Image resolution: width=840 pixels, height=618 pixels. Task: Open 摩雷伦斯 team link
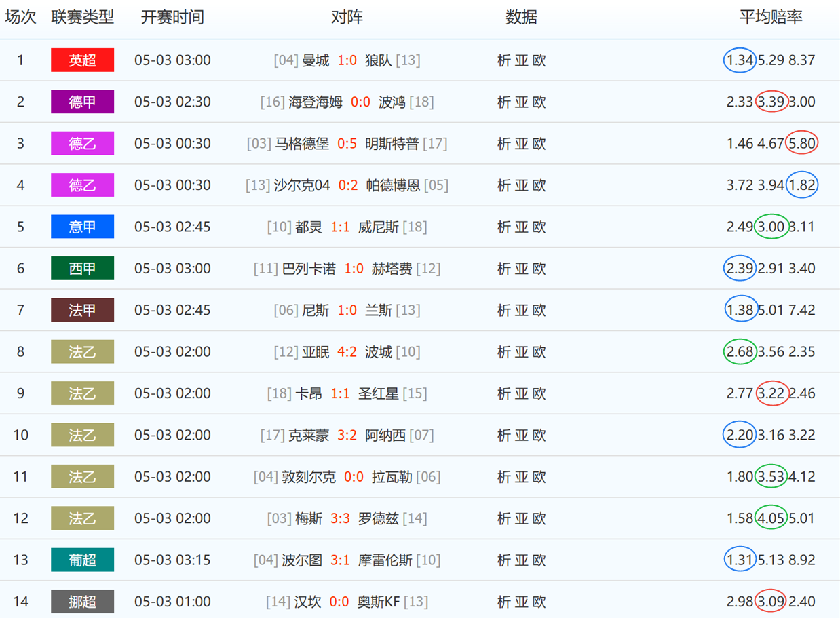(385, 560)
